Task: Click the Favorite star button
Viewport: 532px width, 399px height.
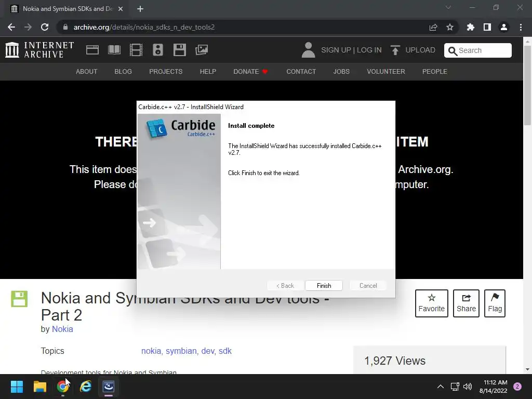Action: [432, 303]
